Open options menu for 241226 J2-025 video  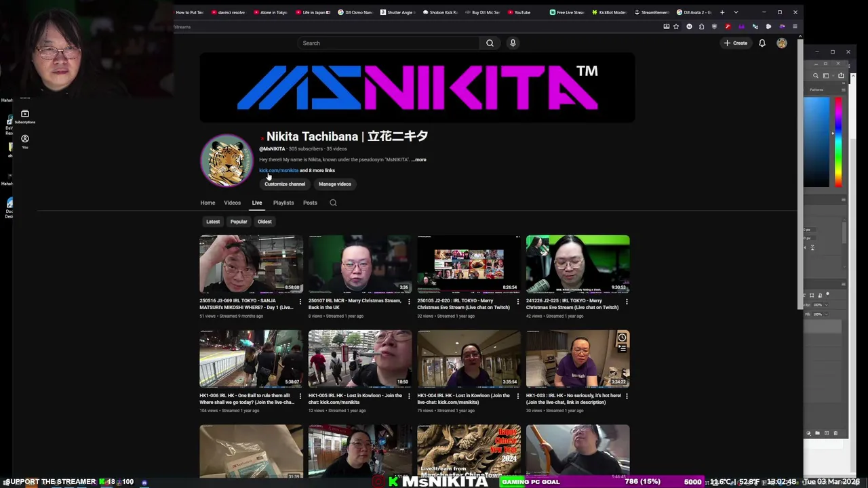[627, 302]
